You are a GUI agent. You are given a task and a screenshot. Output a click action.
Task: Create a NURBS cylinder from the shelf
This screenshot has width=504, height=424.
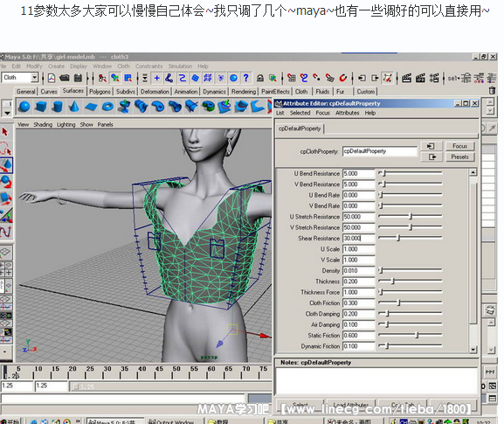point(58,107)
